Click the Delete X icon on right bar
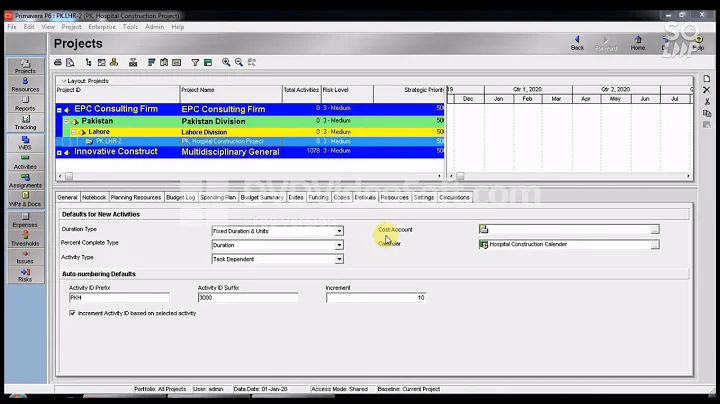Image resolution: width=720 pixels, height=404 pixels. point(707,90)
